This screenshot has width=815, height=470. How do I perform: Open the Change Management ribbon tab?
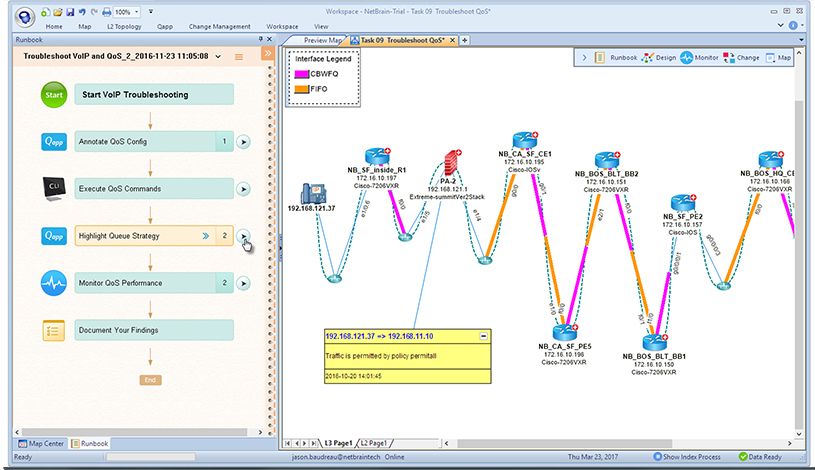pos(219,27)
